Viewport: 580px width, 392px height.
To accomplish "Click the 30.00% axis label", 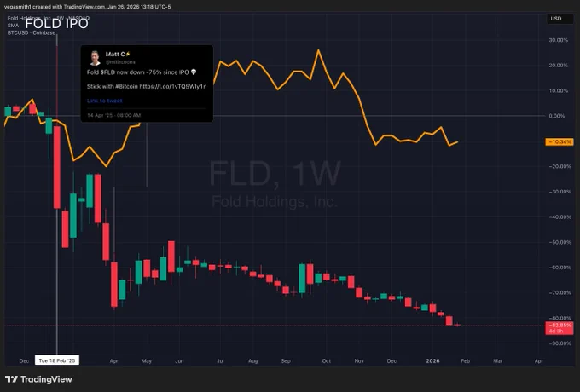I will (558, 40).
